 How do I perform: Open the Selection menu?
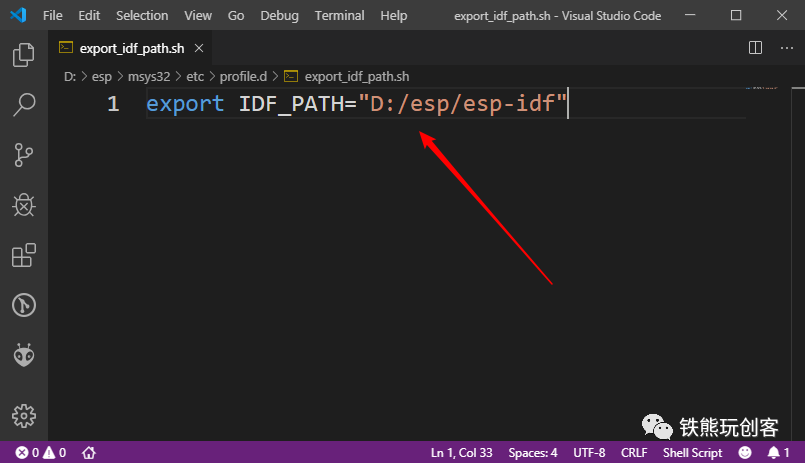[x=142, y=15]
